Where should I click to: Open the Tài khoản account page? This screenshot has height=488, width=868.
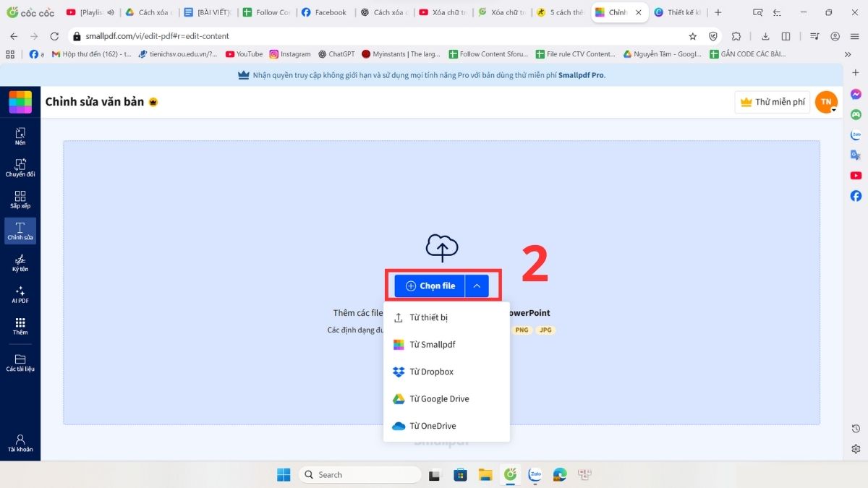pos(20,443)
